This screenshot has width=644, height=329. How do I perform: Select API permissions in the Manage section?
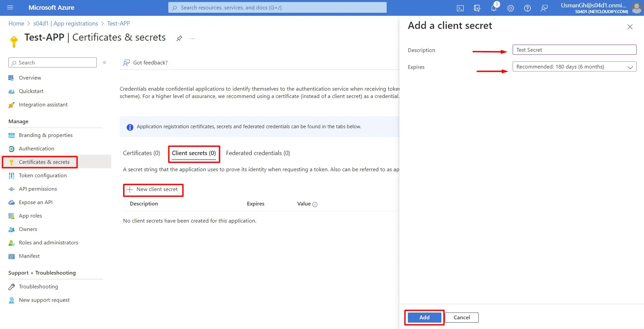(38, 189)
